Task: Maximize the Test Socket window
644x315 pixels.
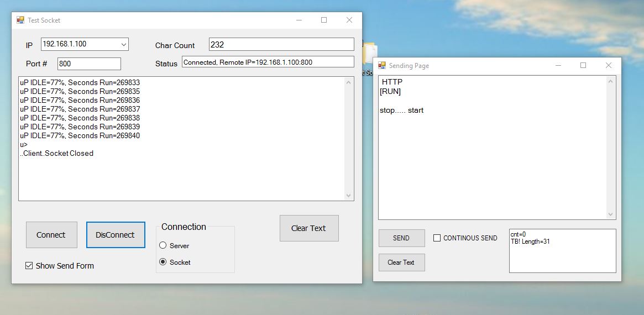Action: 324,20
